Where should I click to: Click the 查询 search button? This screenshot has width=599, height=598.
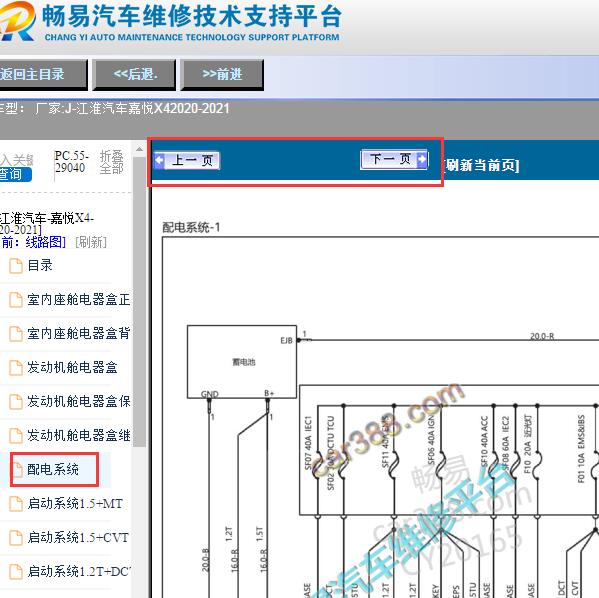pyautogui.click(x=15, y=175)
